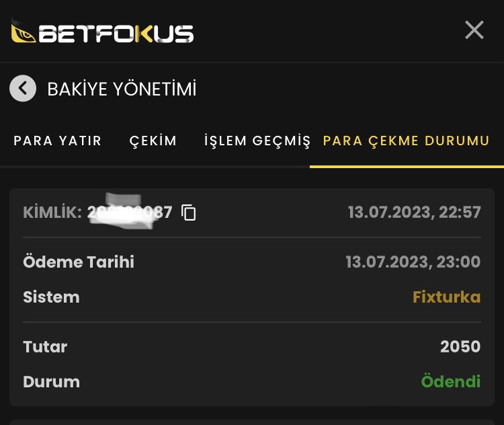Viewport: 504px width, 425px height.
Task: Open the İŞLEM GEÇMİŞ tab
Action: (257, 141)
